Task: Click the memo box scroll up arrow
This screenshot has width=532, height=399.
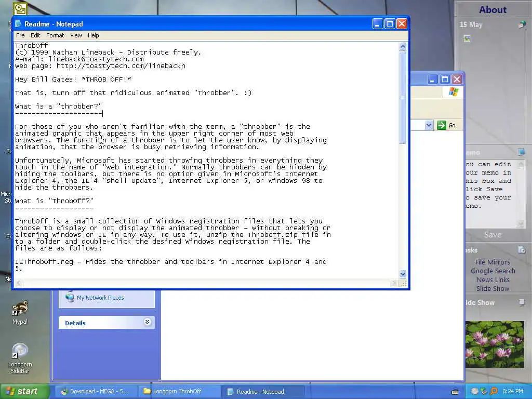Action: coord(521,164)
